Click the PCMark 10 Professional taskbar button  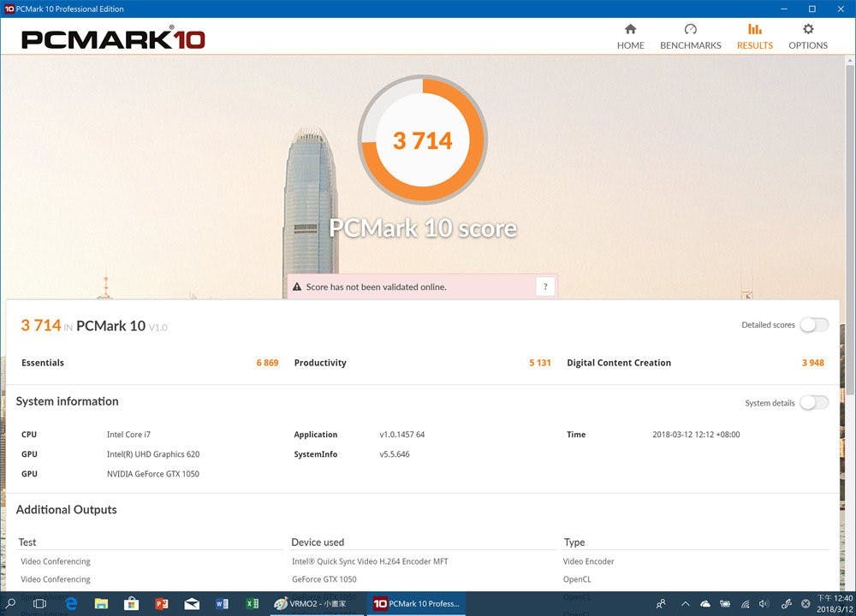click(416, 603)
